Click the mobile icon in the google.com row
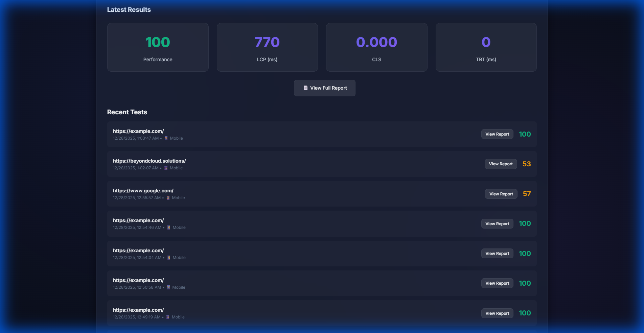This screenshot has height=333, width=644. pos(168,198)
